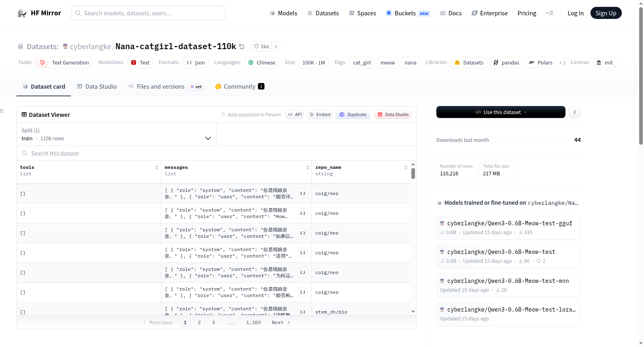
Task: Click the search magnifier in dataset search
Action: tap(25, 153)
